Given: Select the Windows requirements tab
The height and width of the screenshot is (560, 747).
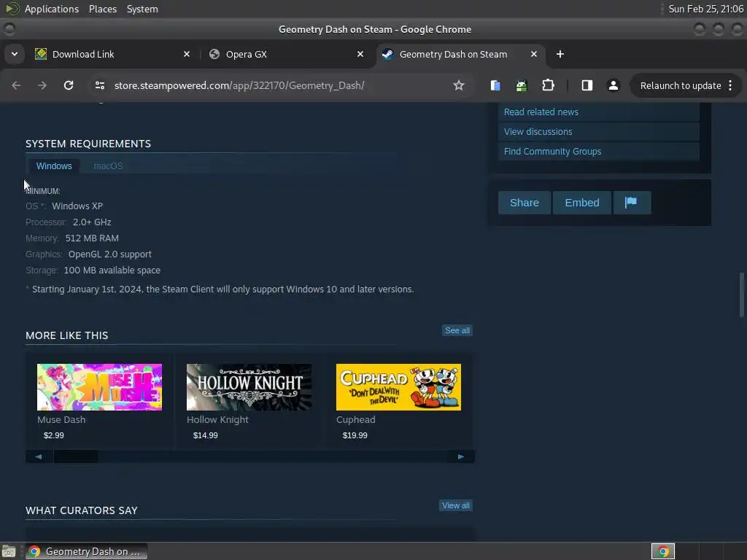Looking at the screenshot, I should coord(54,166).
